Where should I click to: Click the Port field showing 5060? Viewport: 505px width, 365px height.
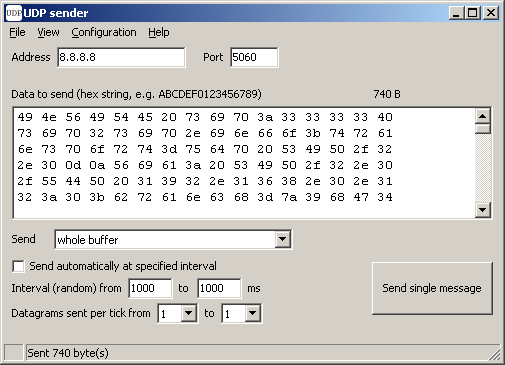[254, 57]
